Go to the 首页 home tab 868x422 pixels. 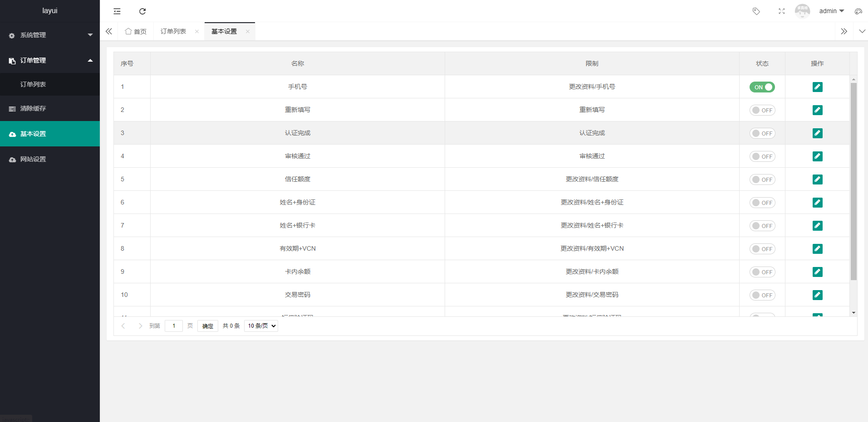tap(136, 31)
